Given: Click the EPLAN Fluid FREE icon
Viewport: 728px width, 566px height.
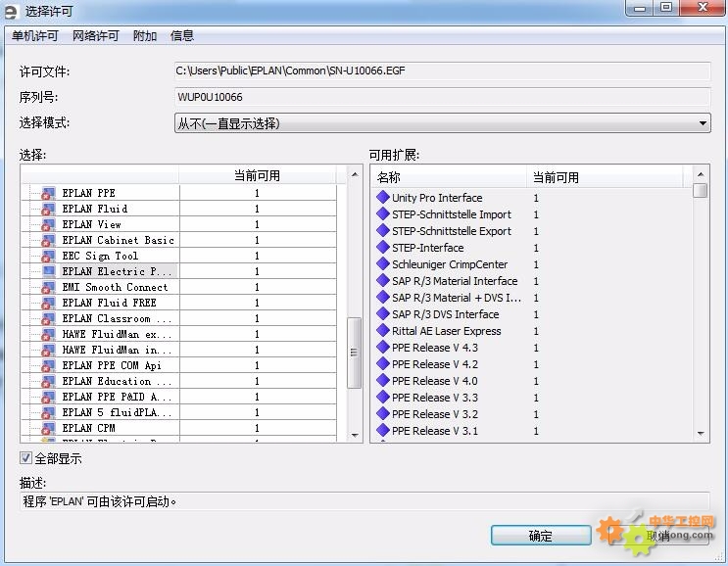Looking at the screenshot, I should (48, 303).
